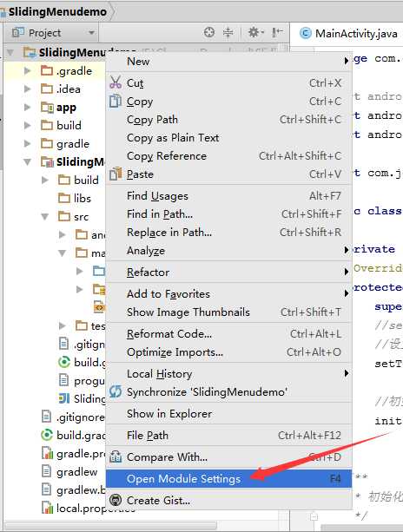This screenshot has width=403, height=532.
Task: Click the .gradle folder icon
Action: 47,70
